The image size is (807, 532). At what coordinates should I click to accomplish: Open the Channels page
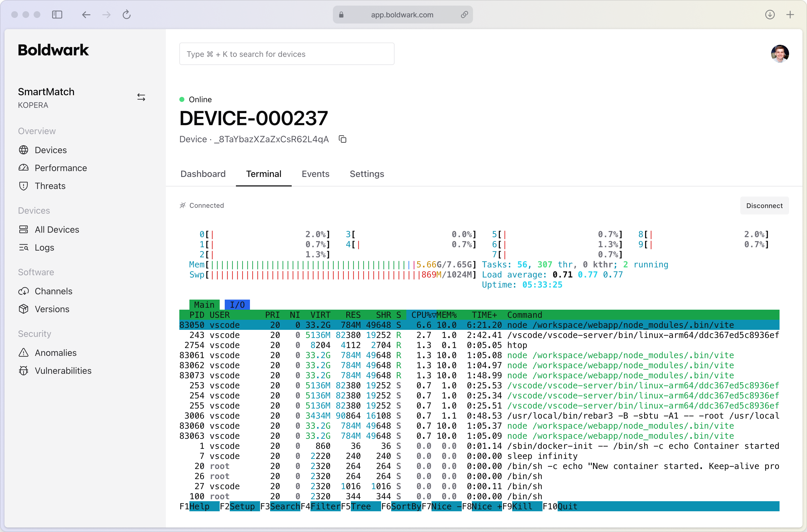(x=53, y=291)
